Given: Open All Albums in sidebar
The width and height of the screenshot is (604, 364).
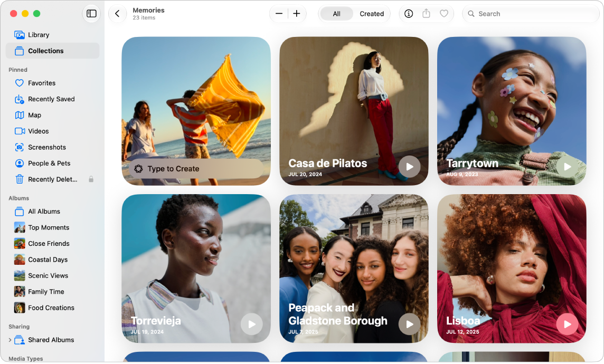Looking at the screenshot, I should click(52, 212).
